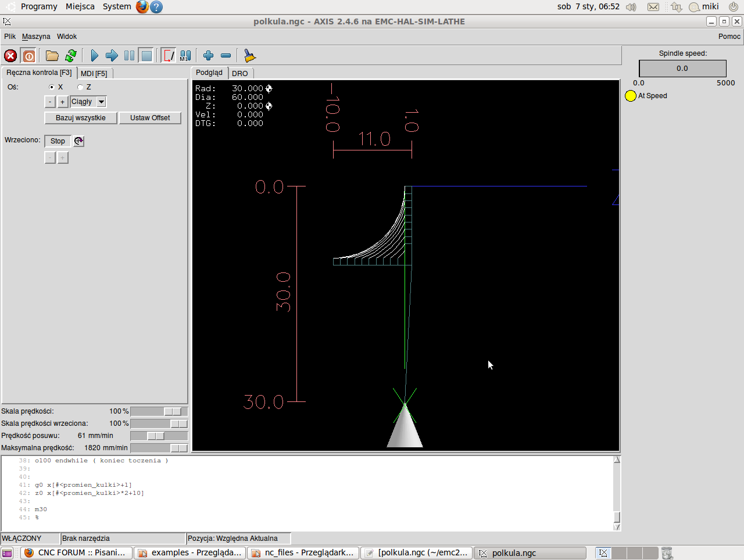Viewport: 744px width, 560px height.
Task: Click the Brak narzędzia status bar field
Action: coord(123,539)
